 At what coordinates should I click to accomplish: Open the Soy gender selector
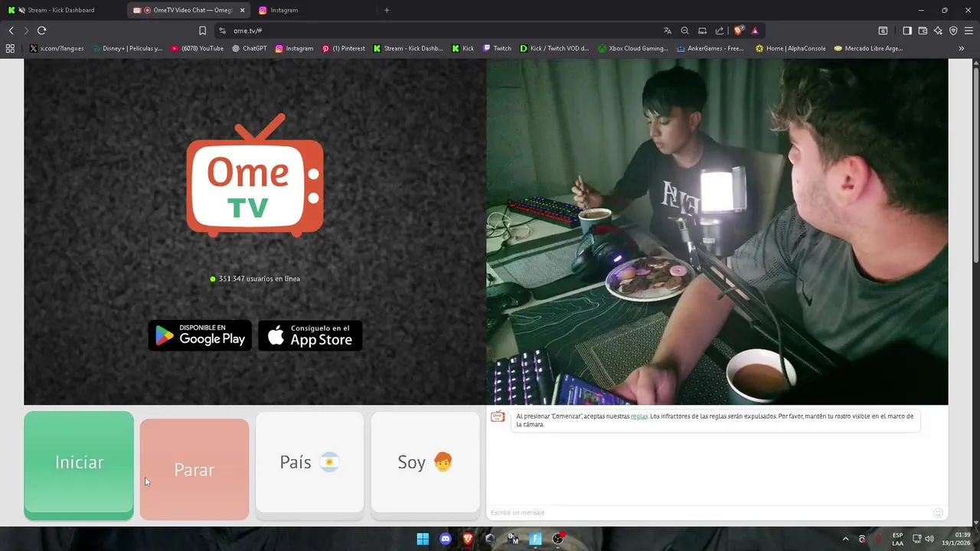pyautogui.click(x=425, y=462)
